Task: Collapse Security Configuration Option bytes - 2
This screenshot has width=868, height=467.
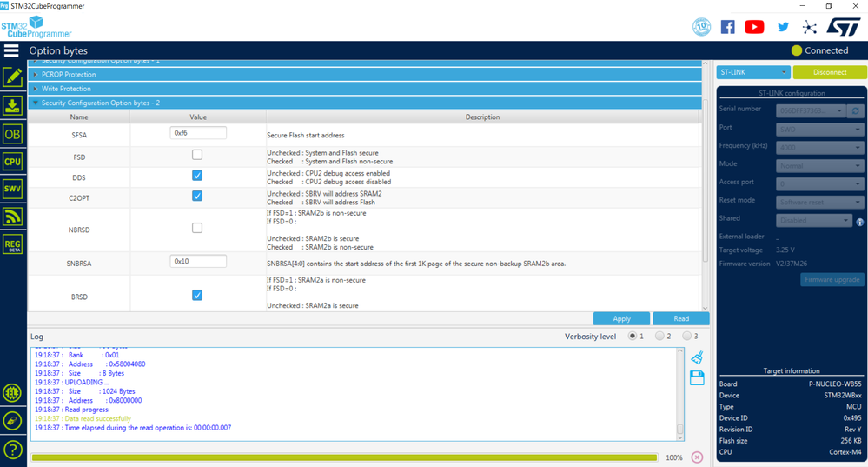Action: click(365, 103)
